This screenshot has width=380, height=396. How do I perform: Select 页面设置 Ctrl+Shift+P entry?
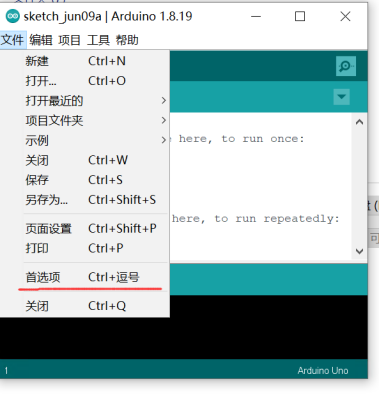click(x=85, y=229)
